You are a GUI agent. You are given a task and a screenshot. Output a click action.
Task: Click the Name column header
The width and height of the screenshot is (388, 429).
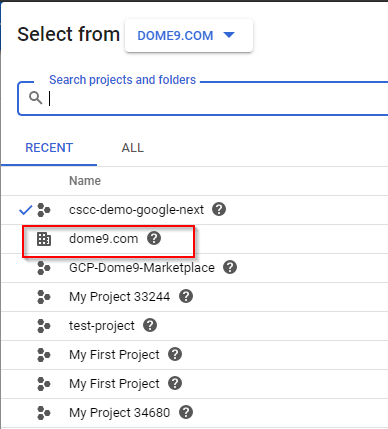point(85,181)
